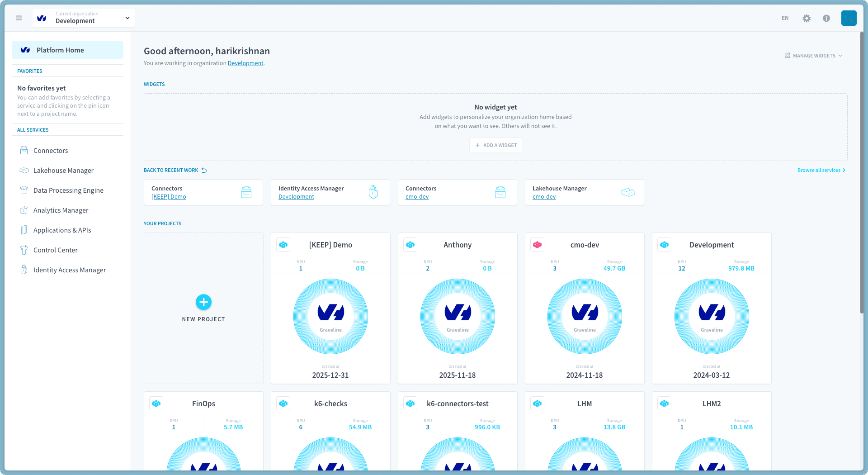Click the Lakehouse Manager cmo-dev card icon
Viewport: 868px width, 475px height.
click(627, 192)
